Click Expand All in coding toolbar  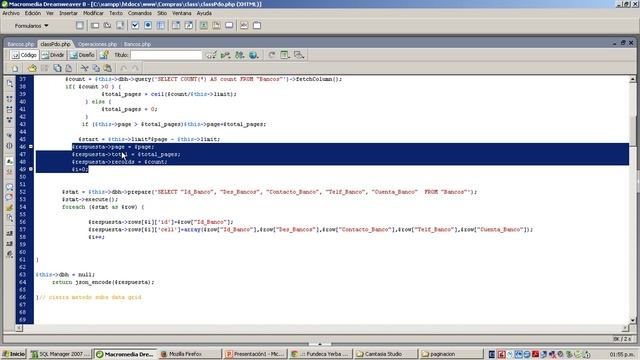9,120
